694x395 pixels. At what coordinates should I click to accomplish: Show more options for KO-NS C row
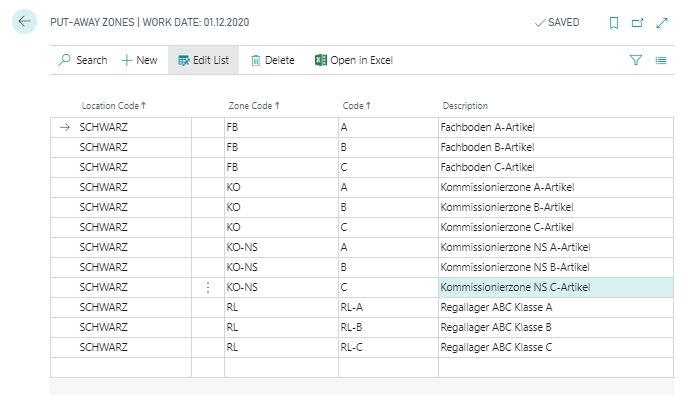pyautogui.click(x=208, y=287)
